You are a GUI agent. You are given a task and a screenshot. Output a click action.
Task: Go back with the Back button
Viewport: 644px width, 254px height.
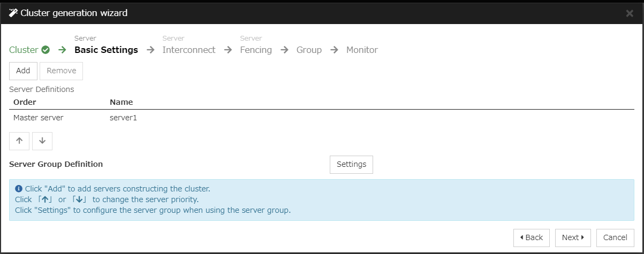[531, 237]
